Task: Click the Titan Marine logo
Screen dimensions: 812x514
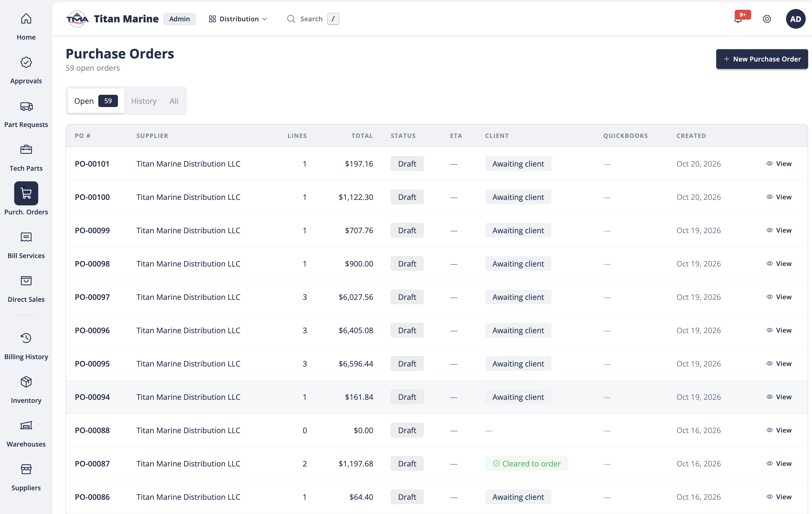Action: pos(78,19)
